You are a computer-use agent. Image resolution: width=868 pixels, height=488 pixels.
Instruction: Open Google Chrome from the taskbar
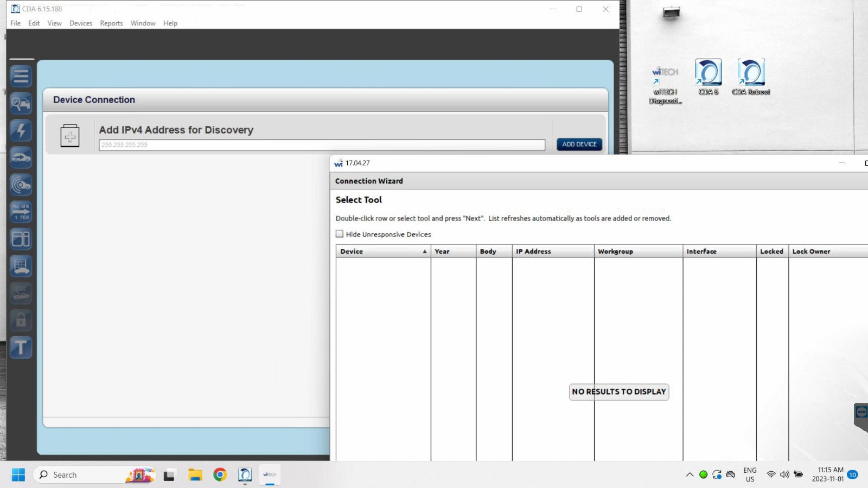point(220,475)
